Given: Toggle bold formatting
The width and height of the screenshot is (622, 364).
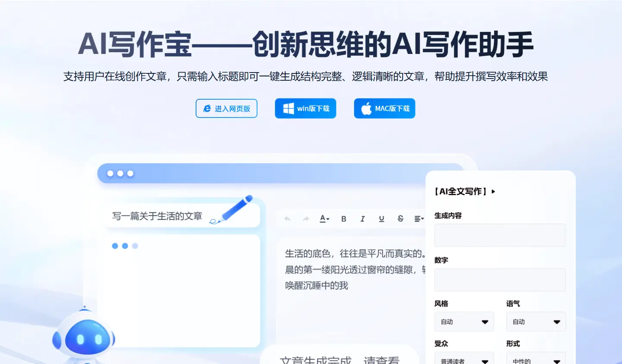Looking at the screenshot, I should [x=343, y=218].
